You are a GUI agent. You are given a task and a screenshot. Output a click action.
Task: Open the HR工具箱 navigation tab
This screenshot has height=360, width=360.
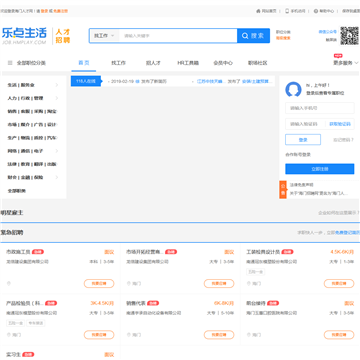click(188, 63)
